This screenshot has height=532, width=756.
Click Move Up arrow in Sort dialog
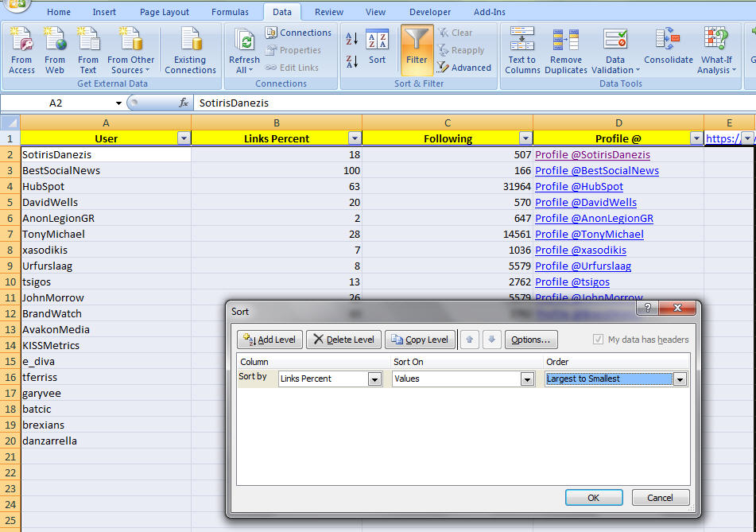(x=470, y=340)
